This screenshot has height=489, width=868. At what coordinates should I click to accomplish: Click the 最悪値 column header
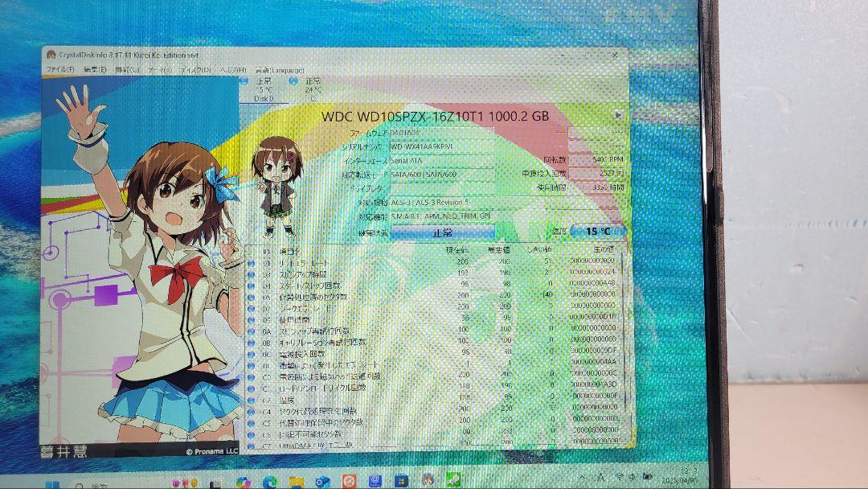point(499,250)
